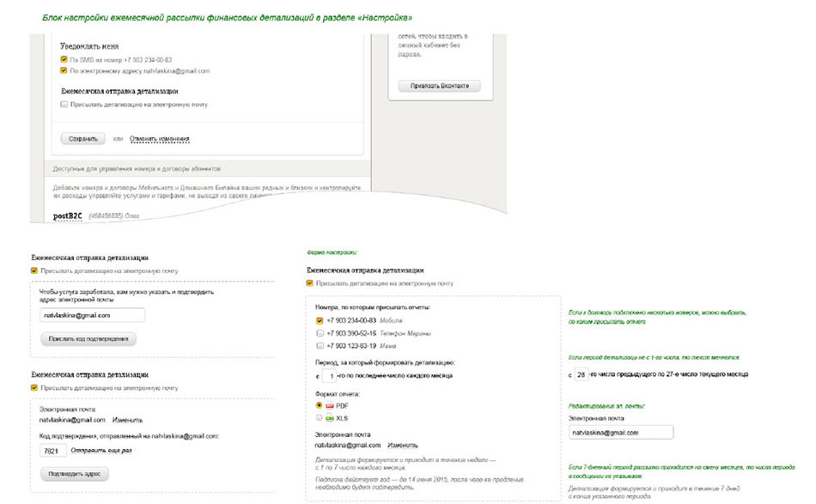Click the XLS file format icon
Screen dimensions: 816x504
tap(331, 418)
